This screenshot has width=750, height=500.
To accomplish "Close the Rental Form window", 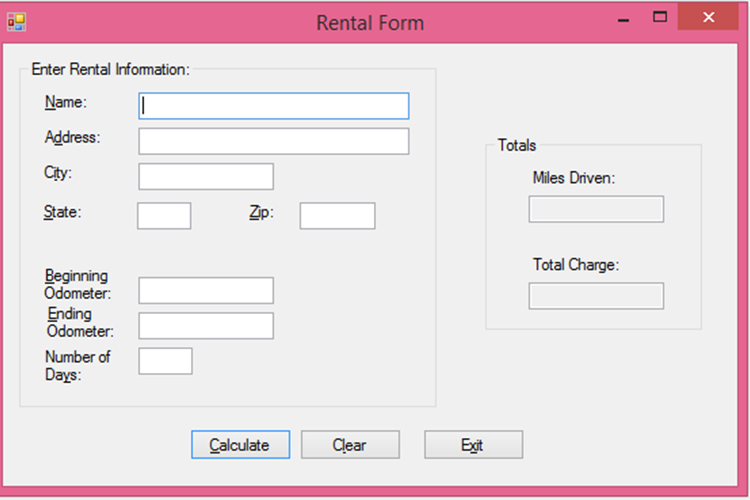I will [708, 17].
